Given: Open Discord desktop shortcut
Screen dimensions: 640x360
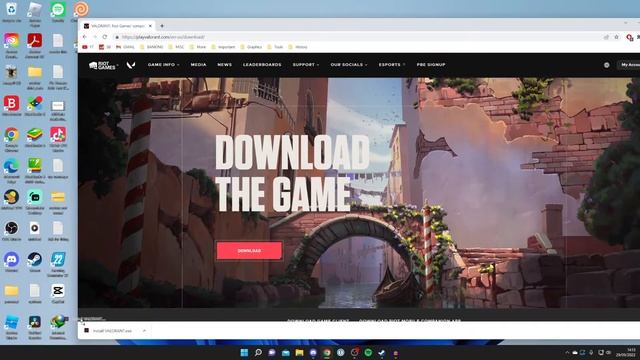Looking at the screenshot, I should [11, 262].
